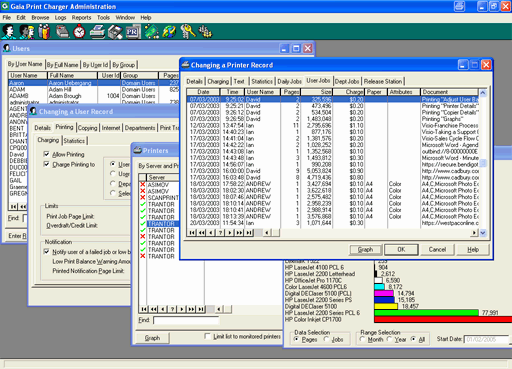
Task: Open Users via the single-person toolbar icon
Action: pos(8,32)
